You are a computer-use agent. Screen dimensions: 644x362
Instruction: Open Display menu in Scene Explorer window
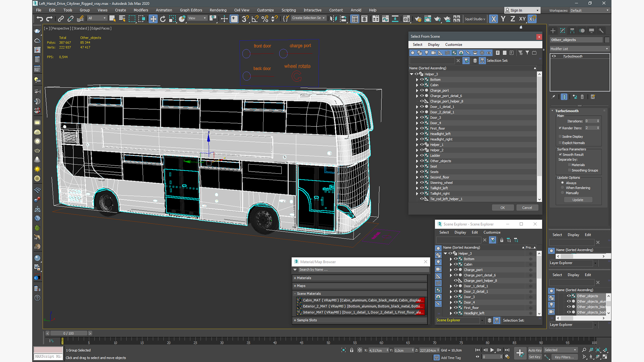pyautogui.click(x=460, y=232)
